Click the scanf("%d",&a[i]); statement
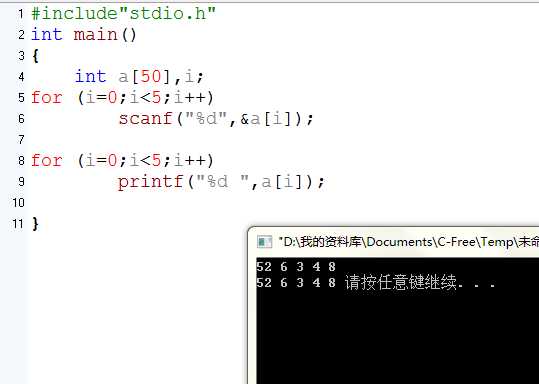Image resolution: width=539 pixels, height=384 pixels. (x=216, y=119)
